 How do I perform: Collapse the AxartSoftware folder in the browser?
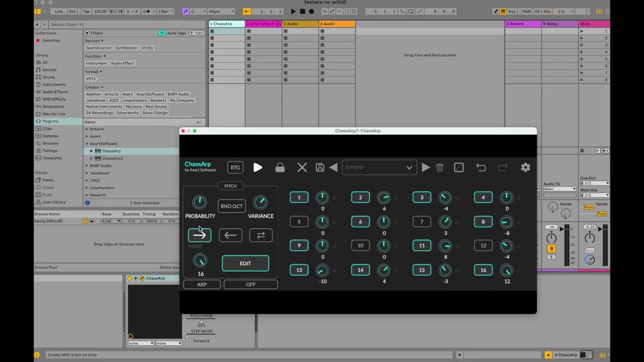(x=87, y=144)
